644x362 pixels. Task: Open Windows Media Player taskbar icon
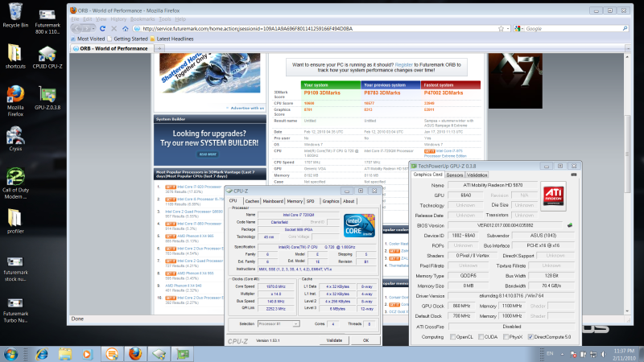(88, 354)
